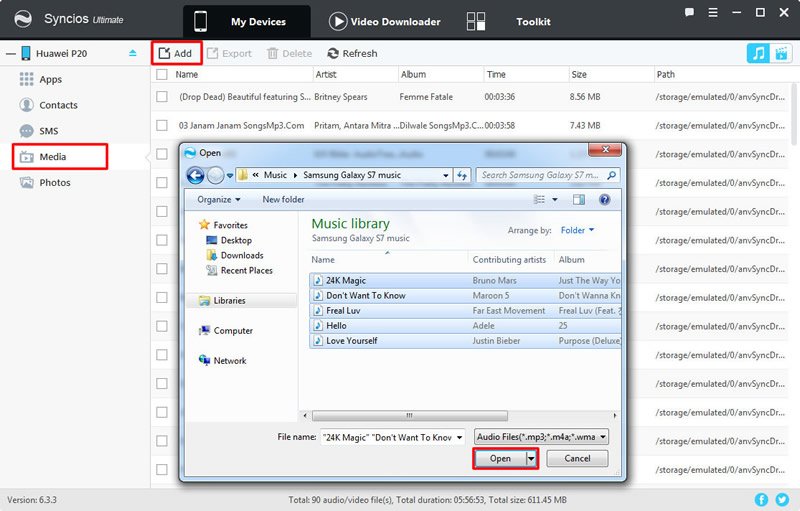This screenshot has width=800, height=511.
Task: Open the Toolkit tab
Action: tap(508, 21)
